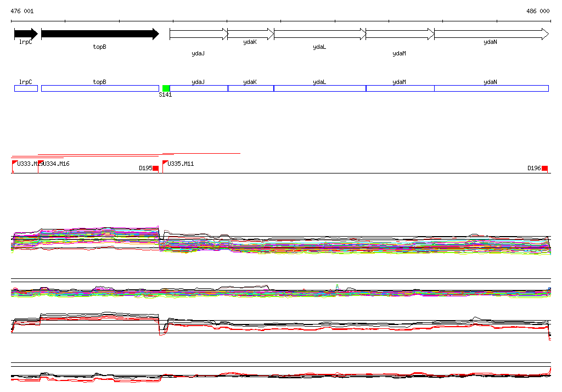Select the blue ydaN annotation box
Screen dimensions: 562x392
(x=491, y=88)
